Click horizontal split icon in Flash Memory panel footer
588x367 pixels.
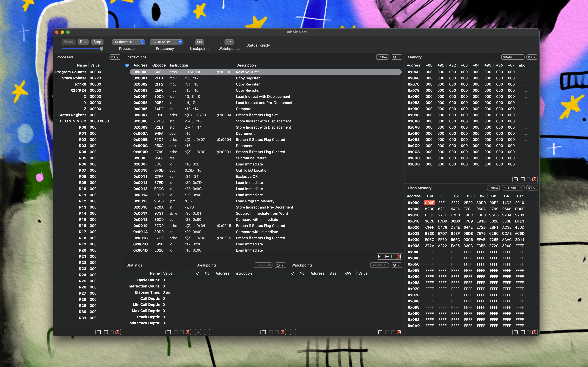tap(523, 332)
